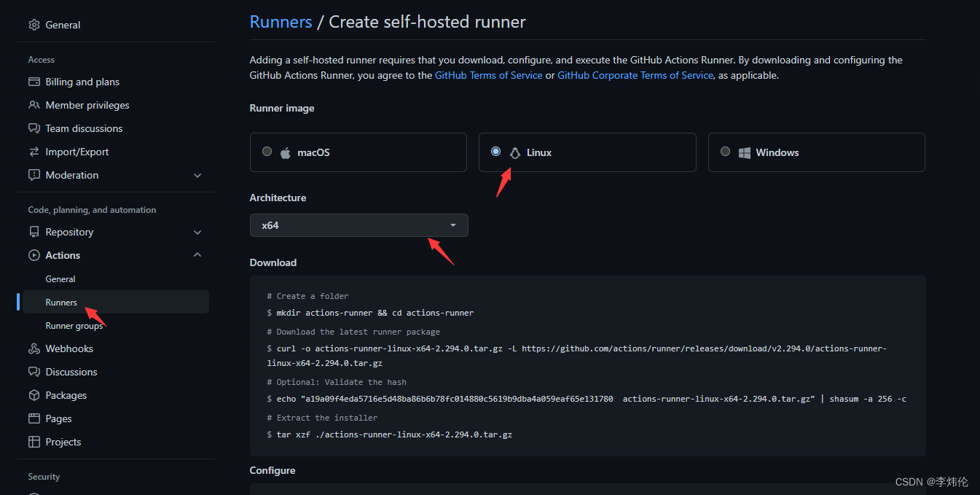Click the Import/Export arrows icon
The width and height of the screenshot is (980, 495).
click(x=34, y=152)
